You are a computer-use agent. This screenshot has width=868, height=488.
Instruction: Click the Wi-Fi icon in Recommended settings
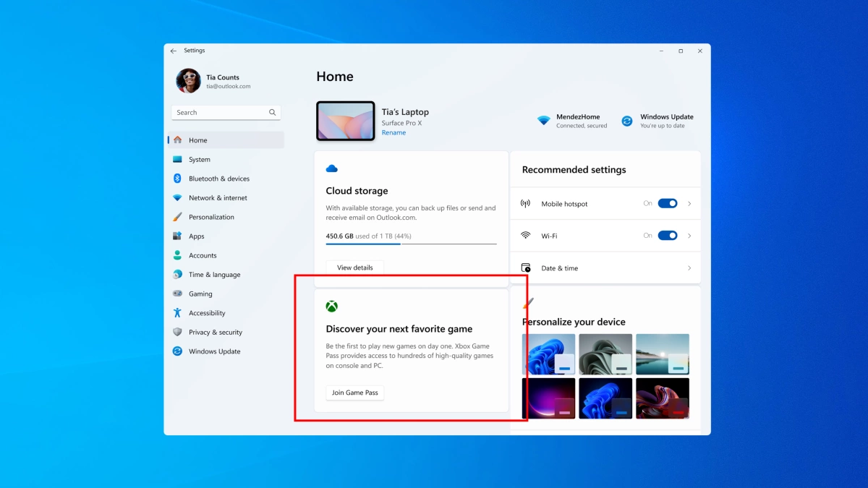[526, 236]
